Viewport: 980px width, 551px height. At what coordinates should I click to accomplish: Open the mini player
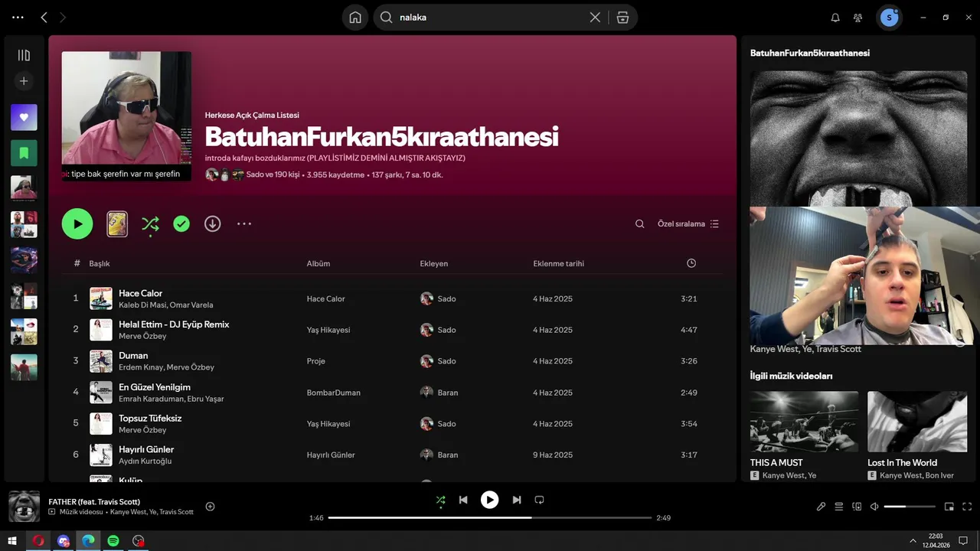[949, 507]
